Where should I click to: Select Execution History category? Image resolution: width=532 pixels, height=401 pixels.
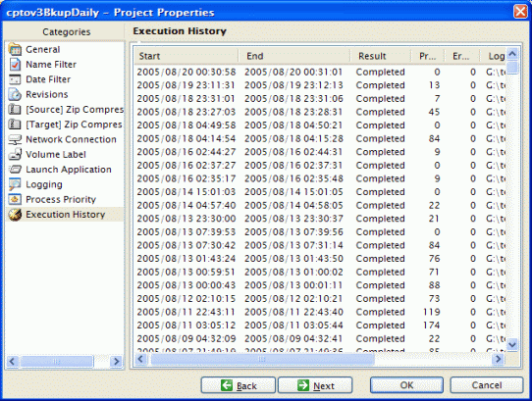[65, 215]
